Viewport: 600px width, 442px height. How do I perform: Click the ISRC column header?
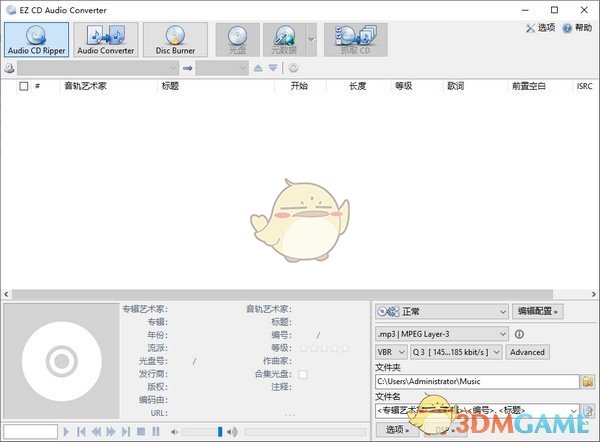click(585, 86)
